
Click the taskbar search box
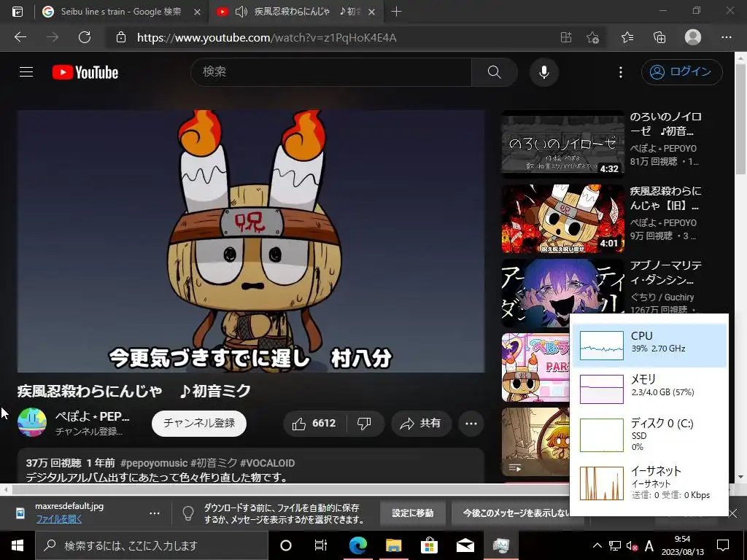152,545
